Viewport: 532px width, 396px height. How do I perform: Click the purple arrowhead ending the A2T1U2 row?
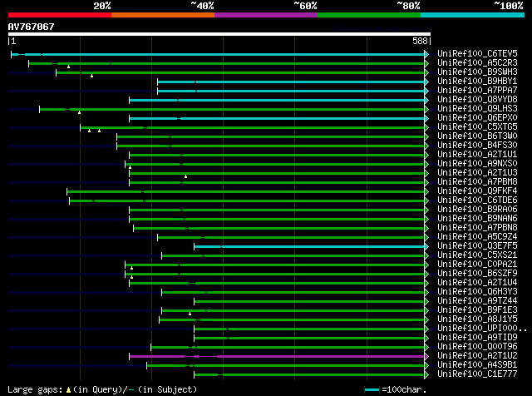[x=426, y=357]
